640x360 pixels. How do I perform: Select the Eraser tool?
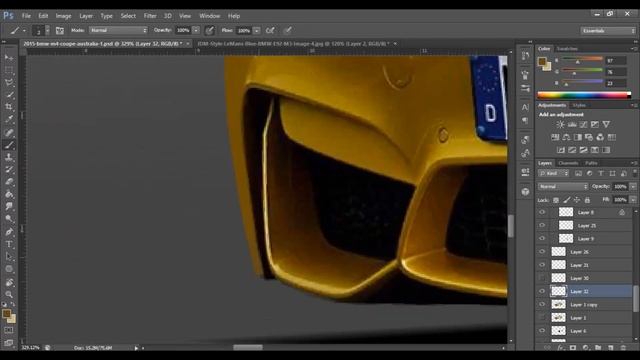coord(9,182)
